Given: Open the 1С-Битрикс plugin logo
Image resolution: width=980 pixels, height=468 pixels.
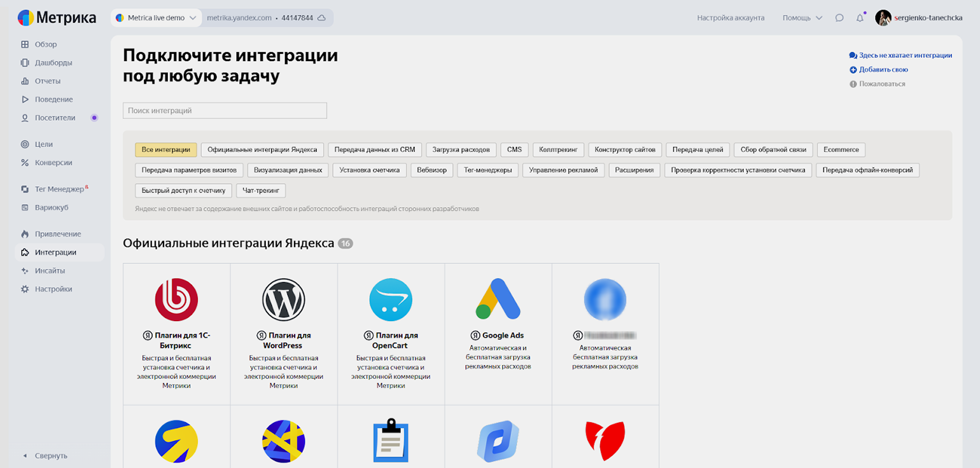Looking at the screenshot, I should point(176,299).
